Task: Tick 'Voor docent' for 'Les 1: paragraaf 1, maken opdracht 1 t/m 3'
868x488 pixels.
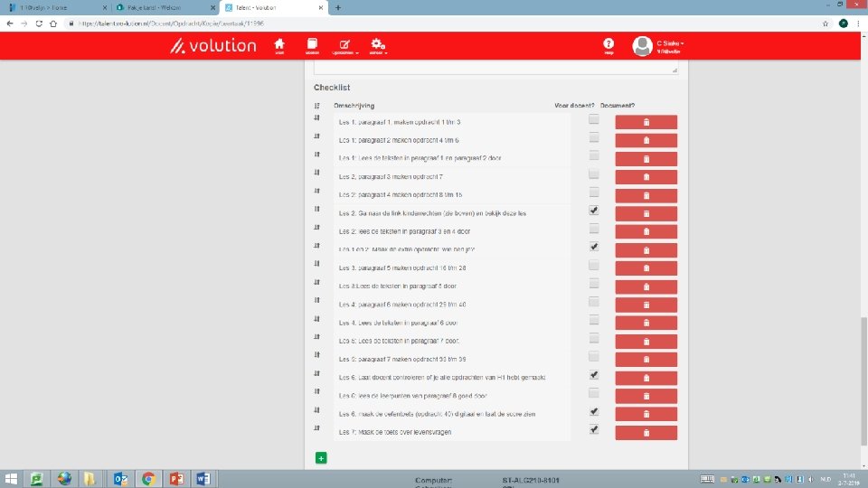Action: (x=593, y=119)
